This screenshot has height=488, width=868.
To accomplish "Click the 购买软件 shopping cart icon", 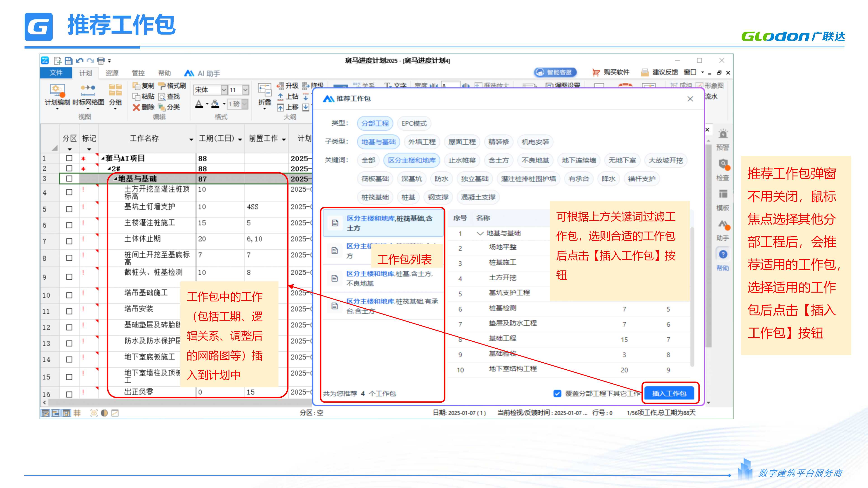I will 596,72.
